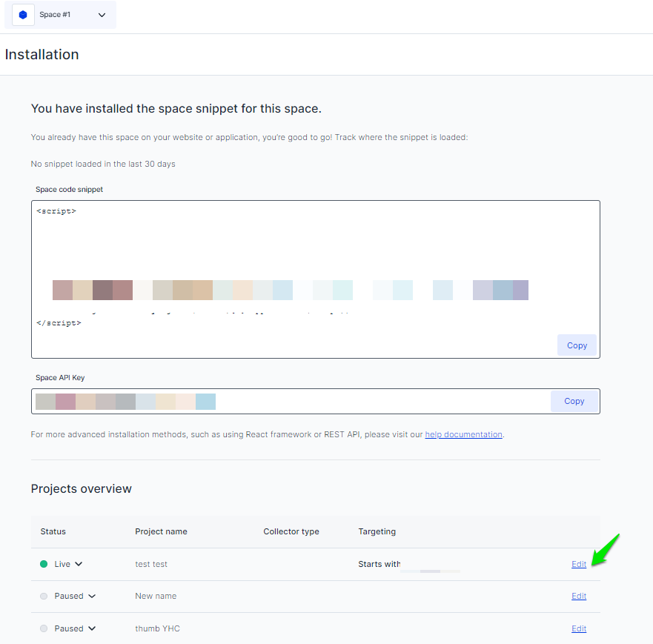Click inside the Space code snippet box
This screenshot has width=653, height=644.
315,279
